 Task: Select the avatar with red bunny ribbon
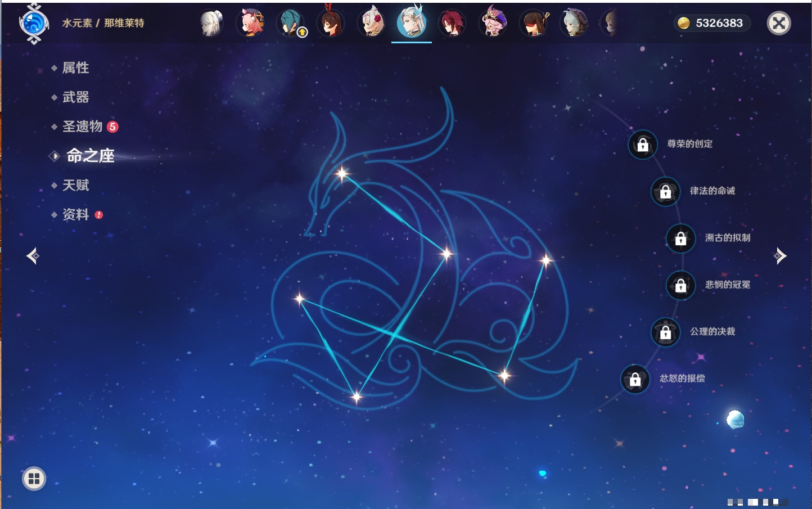pyautogui.click(x=331, y=22)
